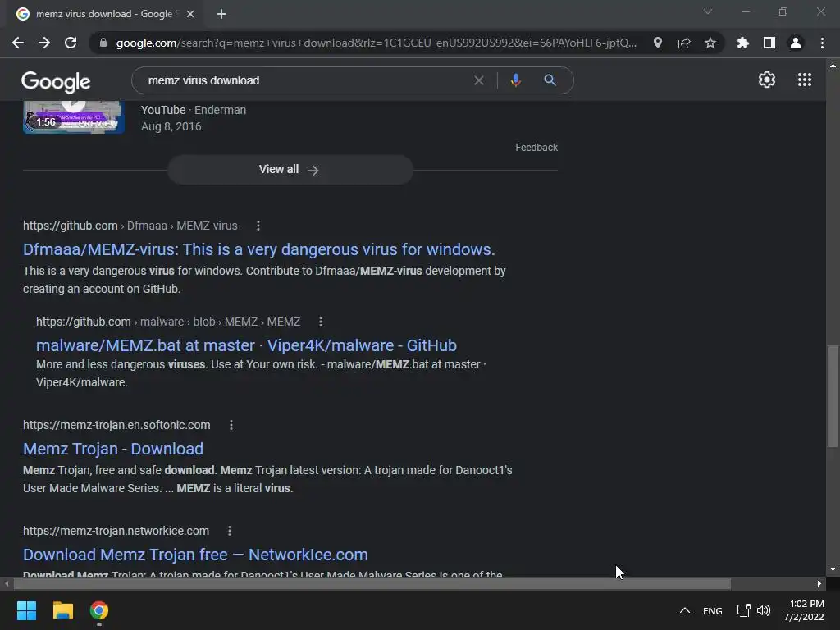Close the memz virus download tab
Image resolution: width=840 pixels, height=630 pixels.
[190, 14]
